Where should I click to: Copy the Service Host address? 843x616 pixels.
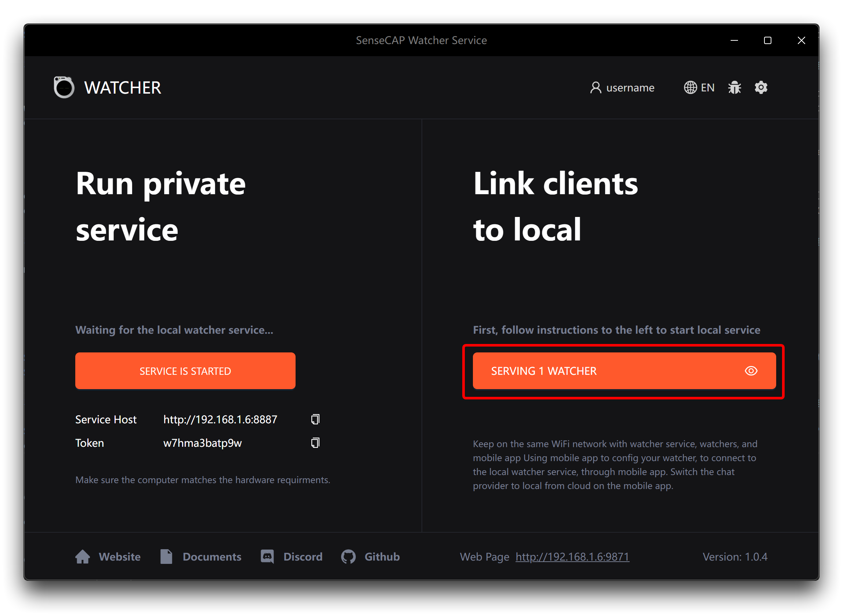tap(315, 420)
